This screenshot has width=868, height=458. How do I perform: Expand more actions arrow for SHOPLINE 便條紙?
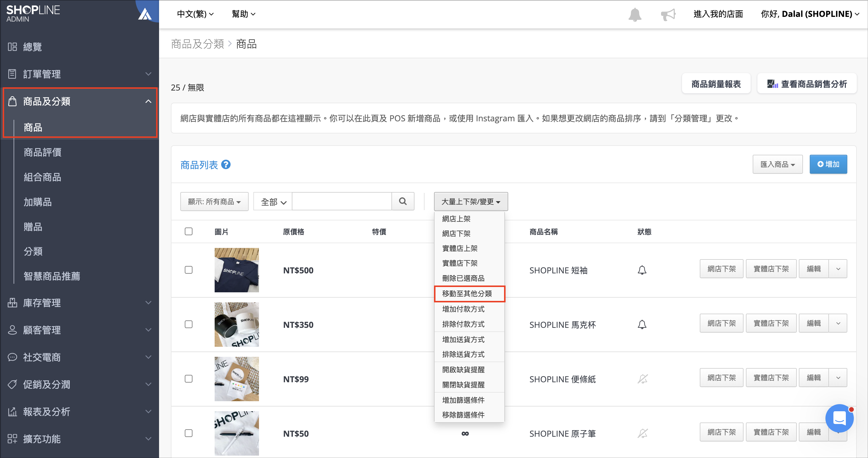tap(838, 378)
